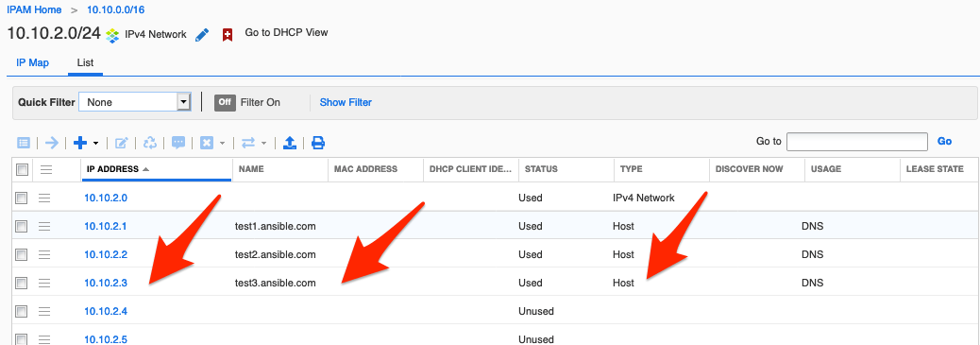The height and width of the screenshot is (345, 980).
Task: Check the box for row 10.10.2.4
Action: pyautogui.click(x=22, y=311)
